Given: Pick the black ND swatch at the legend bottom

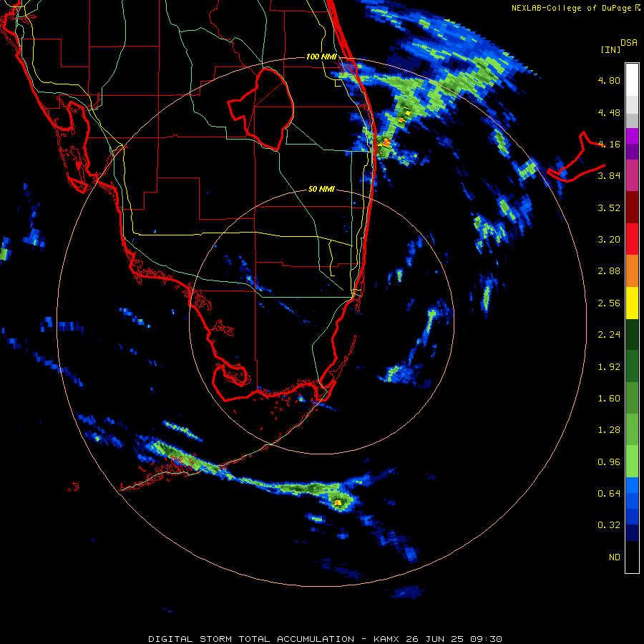Looking at the screenshot, I should [632, 557].
